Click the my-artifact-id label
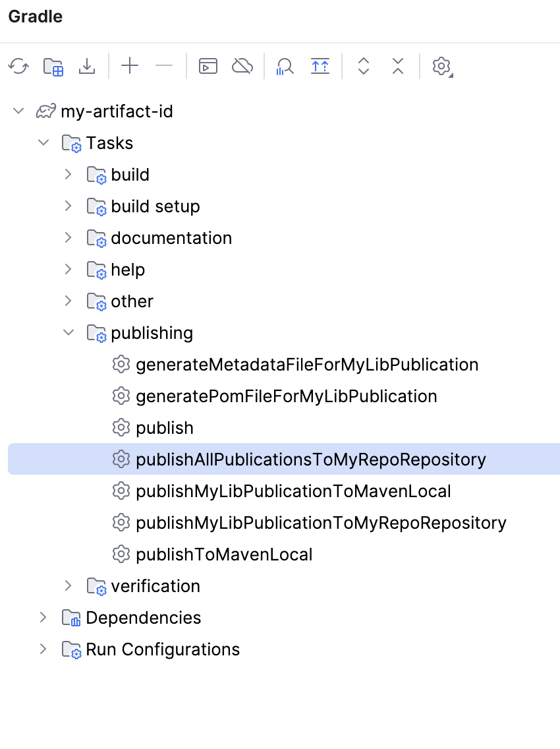This screenshot has width=560, height=749. click(x=117, y=111)
